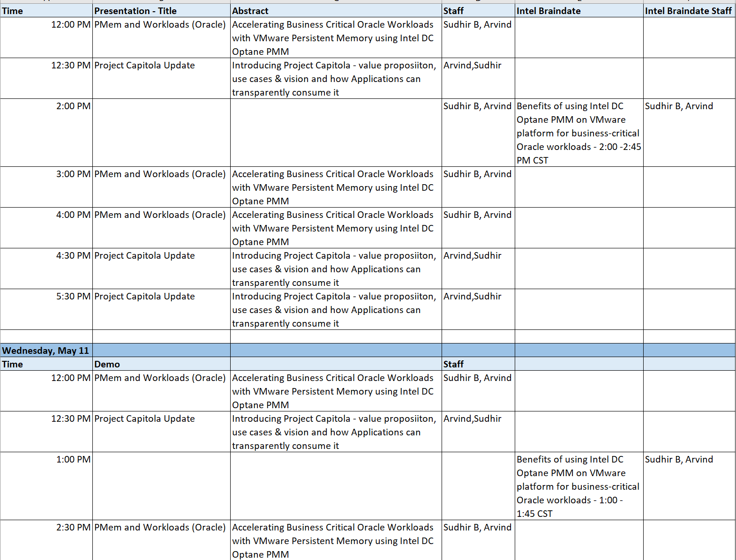This screenshot has height=560, width=736.
Task: Select the abstract cell in 3:00 PM row
Action: coord(336,187)
